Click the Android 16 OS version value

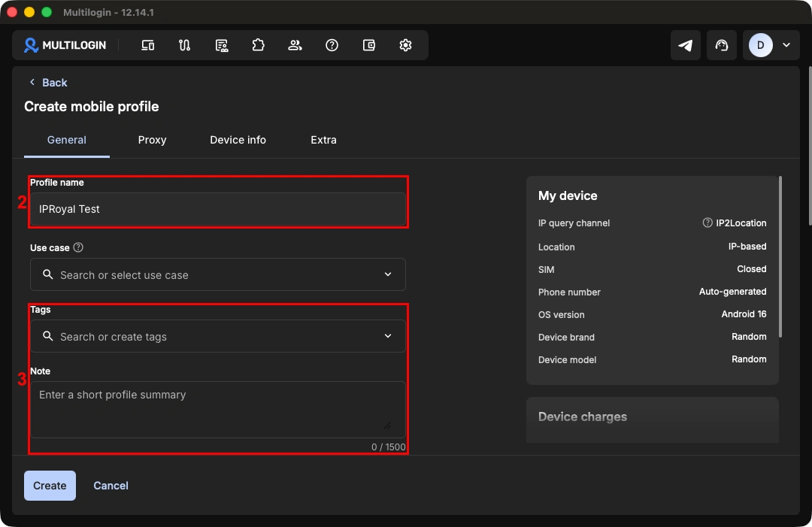click(x=744, y=314)
